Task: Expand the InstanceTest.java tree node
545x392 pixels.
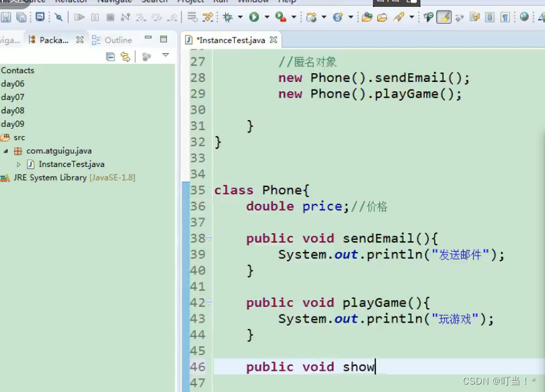Action: (19, 164)
